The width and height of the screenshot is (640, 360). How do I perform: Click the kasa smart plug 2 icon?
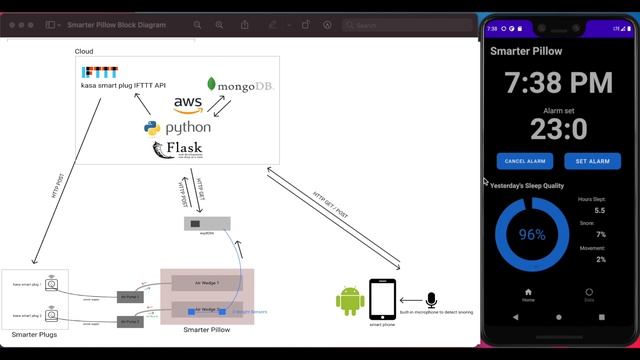[51, 314]
